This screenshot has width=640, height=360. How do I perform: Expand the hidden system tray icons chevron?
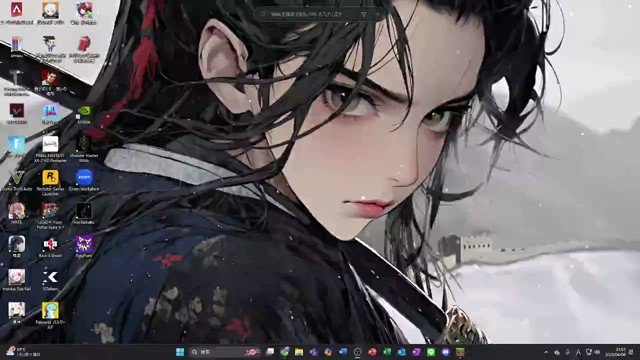[546, 352]
